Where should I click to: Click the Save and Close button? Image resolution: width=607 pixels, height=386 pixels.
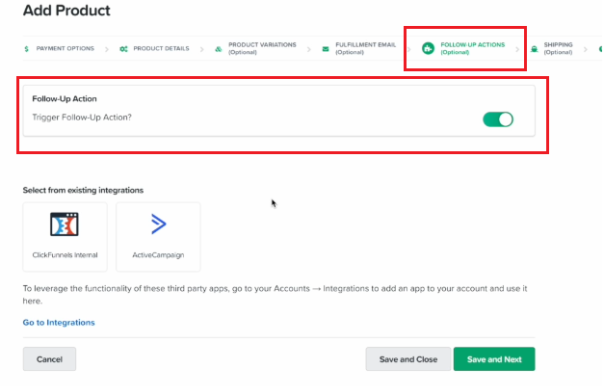[408, 359]
